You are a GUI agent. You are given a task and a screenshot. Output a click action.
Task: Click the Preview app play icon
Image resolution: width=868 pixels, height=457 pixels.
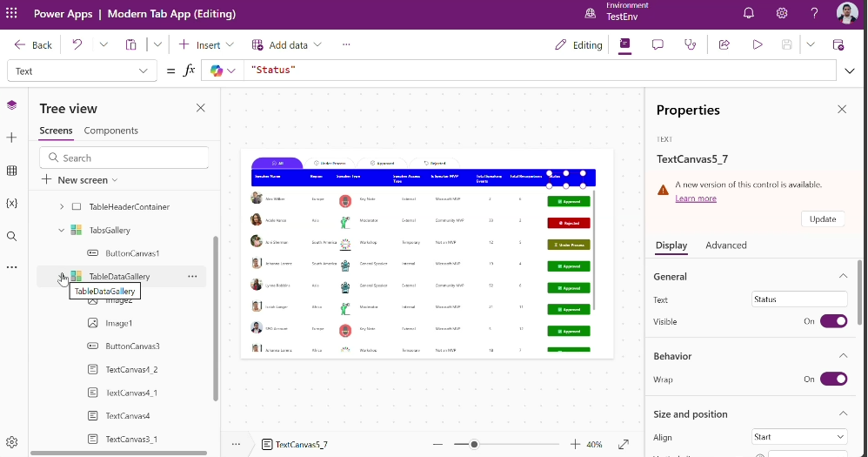pyautogui.click(x=758, y=45)
